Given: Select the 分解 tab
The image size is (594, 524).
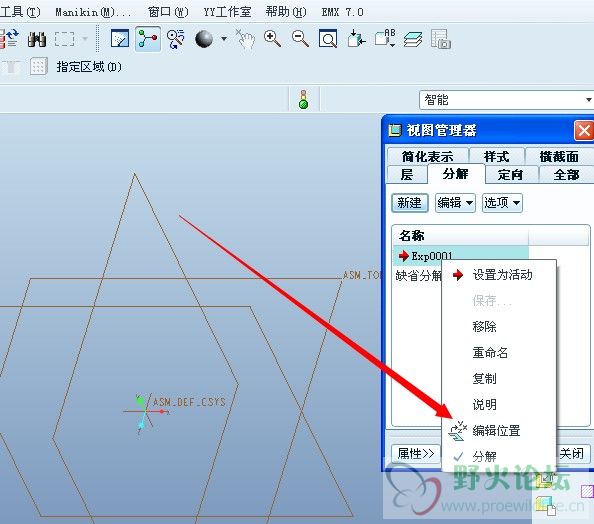Looking at the screenshot, I should click(x=456, y=174).
